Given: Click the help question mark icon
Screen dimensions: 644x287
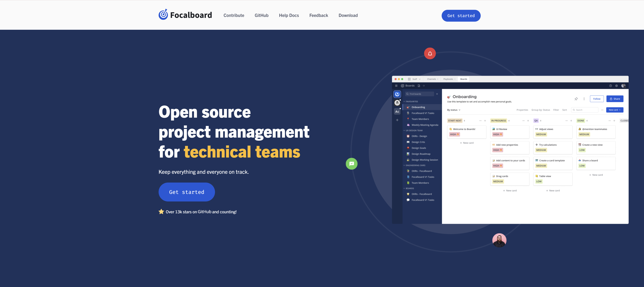Looking at the screenshot, I should (x=610, y=86).
